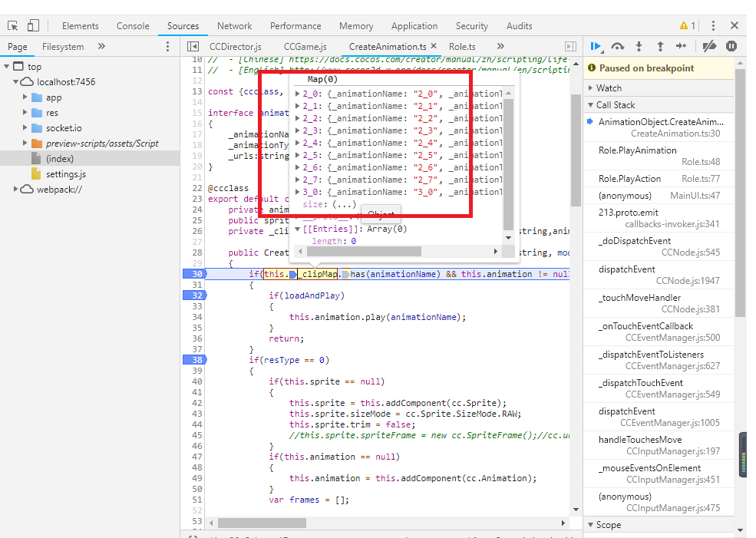
Task: Step out of current function
Action: click(660, 46)
